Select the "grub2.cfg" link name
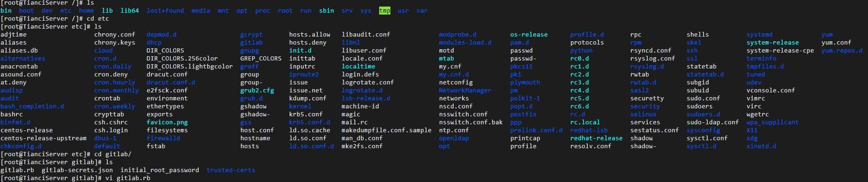This screenshot has width=868, height=182. click(257, 91)
